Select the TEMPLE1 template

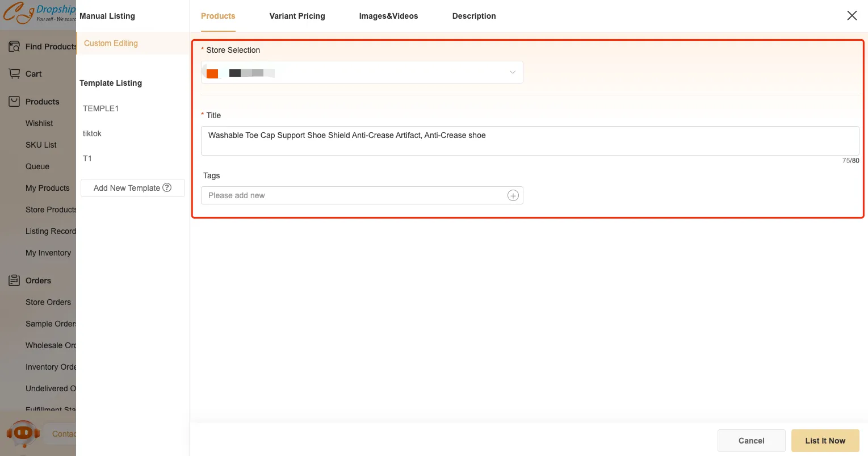tap(100, 108)
